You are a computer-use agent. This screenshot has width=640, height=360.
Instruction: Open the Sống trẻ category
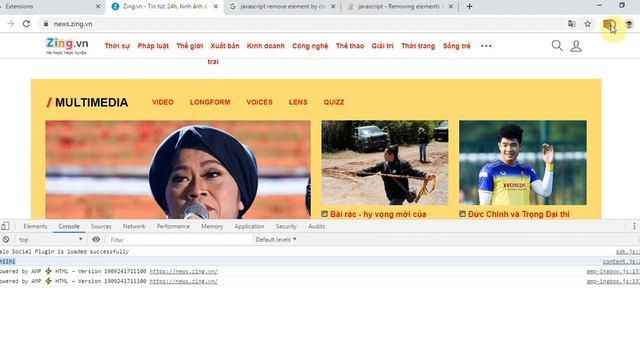tap(457, 46)
